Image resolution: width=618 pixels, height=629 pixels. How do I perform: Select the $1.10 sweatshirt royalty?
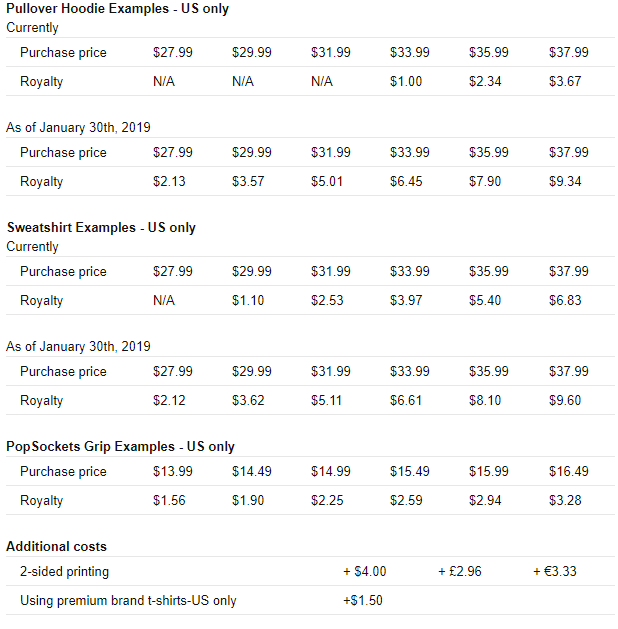(x=248, y=300)
